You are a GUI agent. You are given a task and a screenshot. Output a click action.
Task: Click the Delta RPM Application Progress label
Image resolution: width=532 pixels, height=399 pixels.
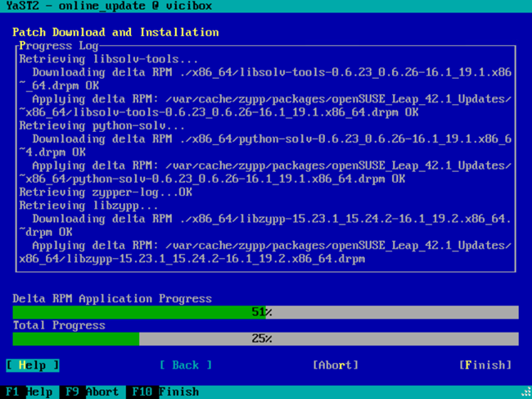click(112, 299)
